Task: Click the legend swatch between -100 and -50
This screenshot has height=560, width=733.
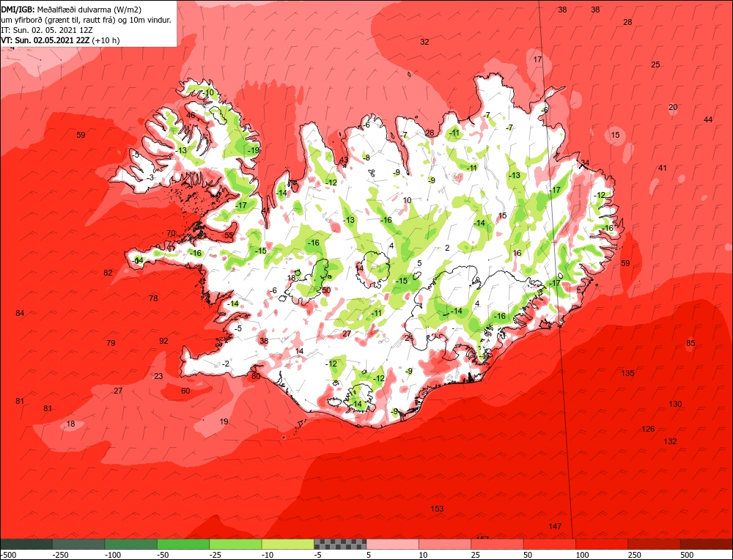Action: tap(131, 544)
